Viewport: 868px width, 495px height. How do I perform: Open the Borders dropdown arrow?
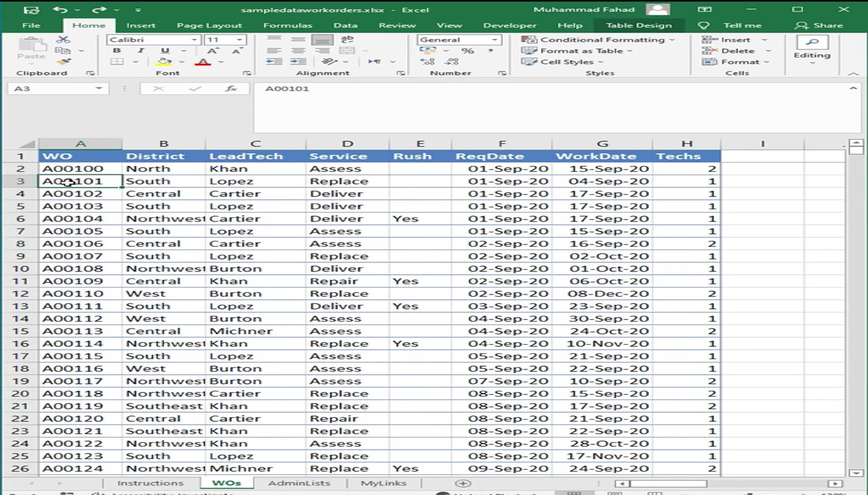click(135, 62)
